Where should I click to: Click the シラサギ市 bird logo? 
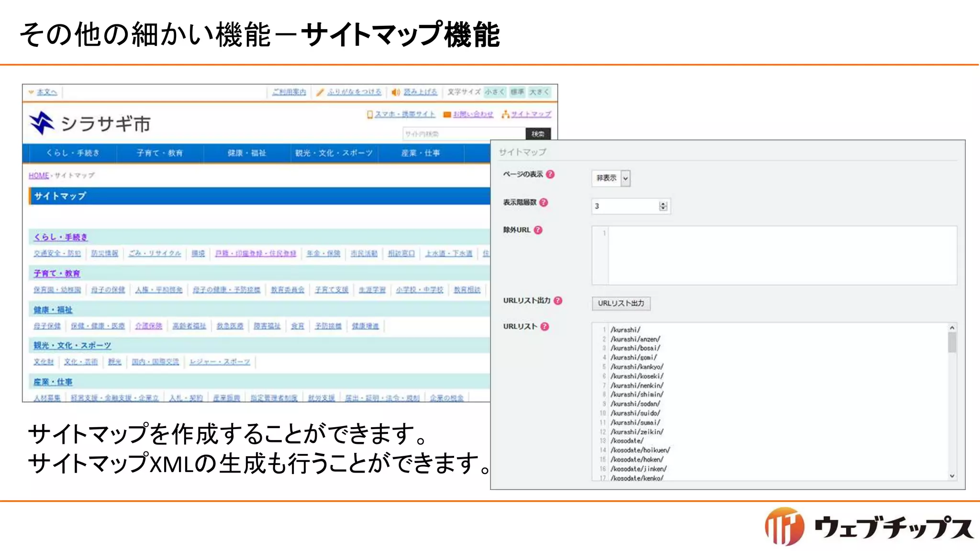[x=42, y=123]
